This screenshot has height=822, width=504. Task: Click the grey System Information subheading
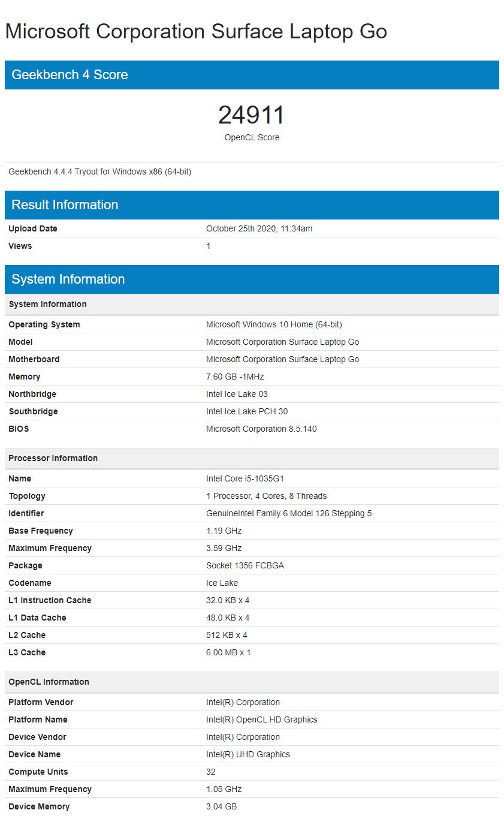(252, 304)
